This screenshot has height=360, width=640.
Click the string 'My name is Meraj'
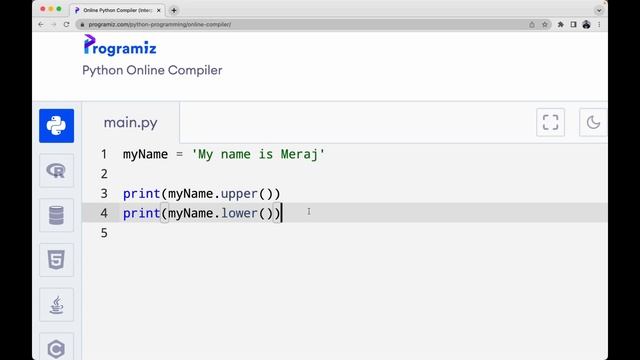[258, 154]
